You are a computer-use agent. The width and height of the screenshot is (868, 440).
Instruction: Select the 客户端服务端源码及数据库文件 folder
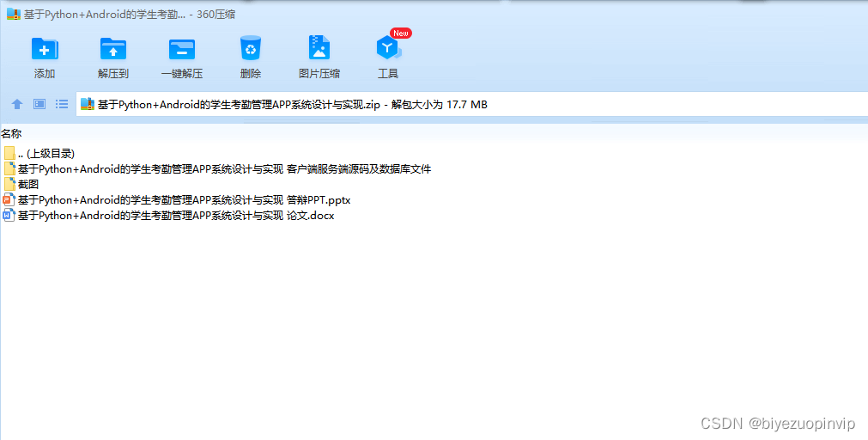coord(217,169)
